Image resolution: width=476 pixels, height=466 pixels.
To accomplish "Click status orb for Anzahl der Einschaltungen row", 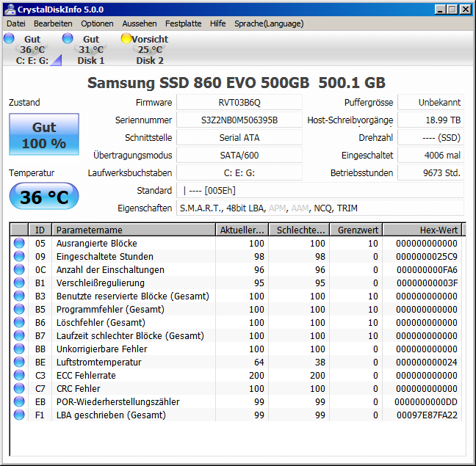I will click(19, 269).
